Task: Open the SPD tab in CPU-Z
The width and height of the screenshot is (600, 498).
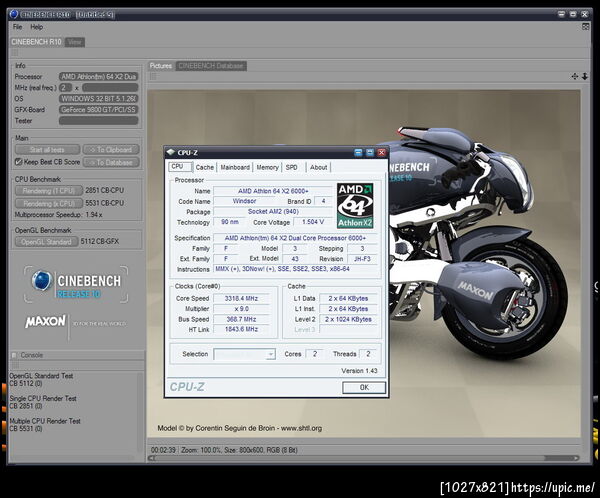Action: click(x=292, y=167)
